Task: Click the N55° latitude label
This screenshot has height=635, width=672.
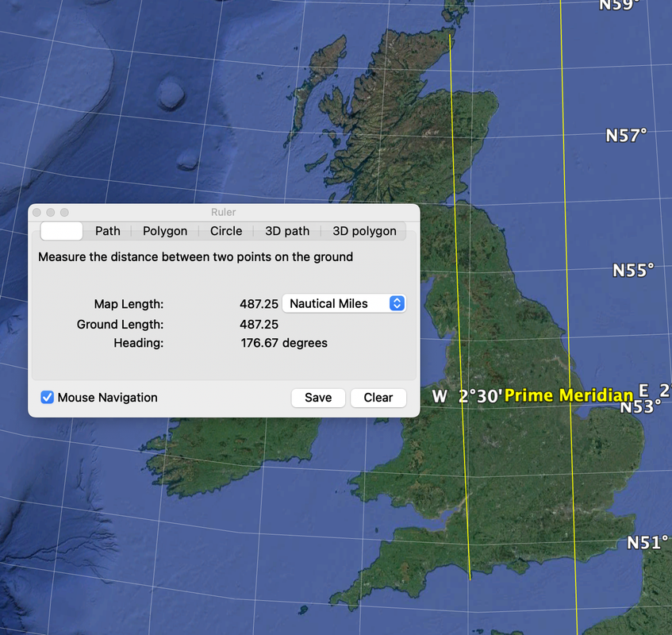Action: [633, 271]
